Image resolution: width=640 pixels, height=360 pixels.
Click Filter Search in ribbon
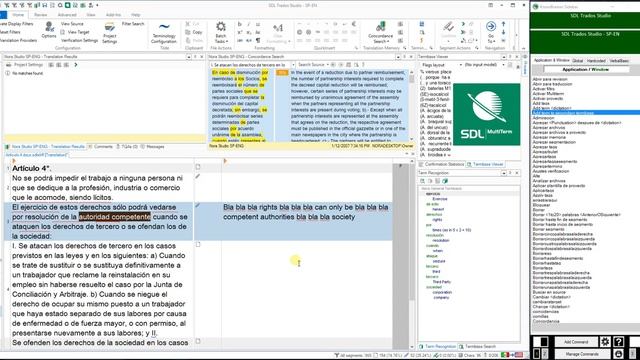(133, 24)
